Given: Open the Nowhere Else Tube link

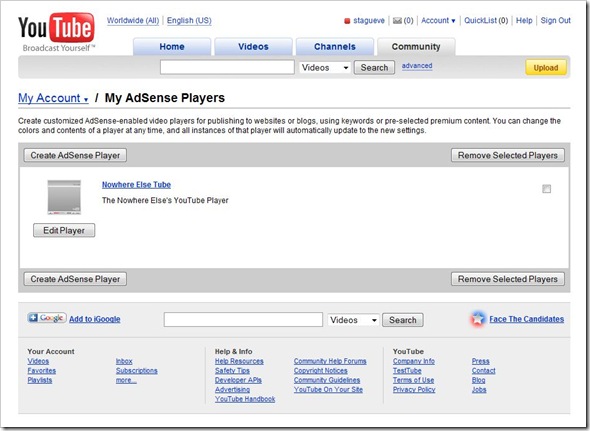Looking at the screenshot, I should (x=136, y=185).
